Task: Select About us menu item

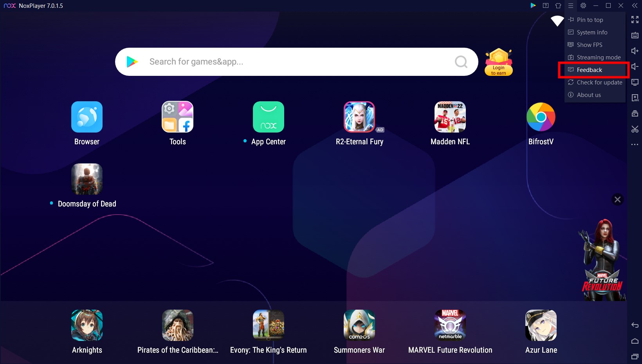Action: pos(595,95)
